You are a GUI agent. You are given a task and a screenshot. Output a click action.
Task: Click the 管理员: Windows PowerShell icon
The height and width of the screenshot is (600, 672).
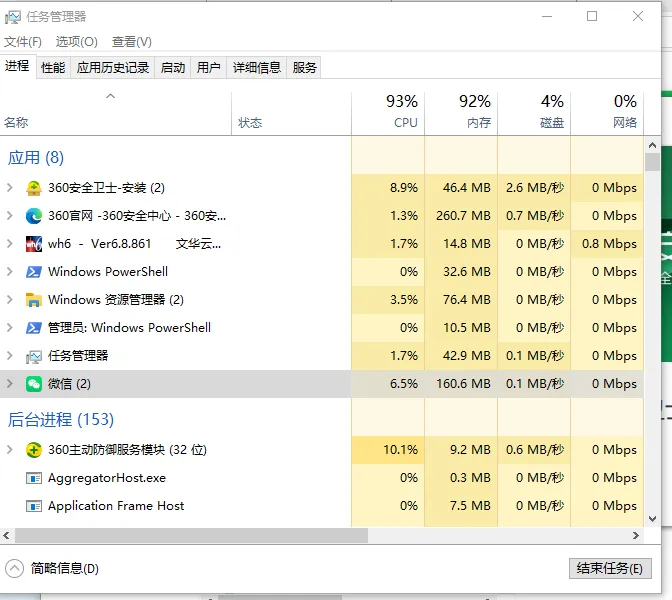click(x=33, y=328)
